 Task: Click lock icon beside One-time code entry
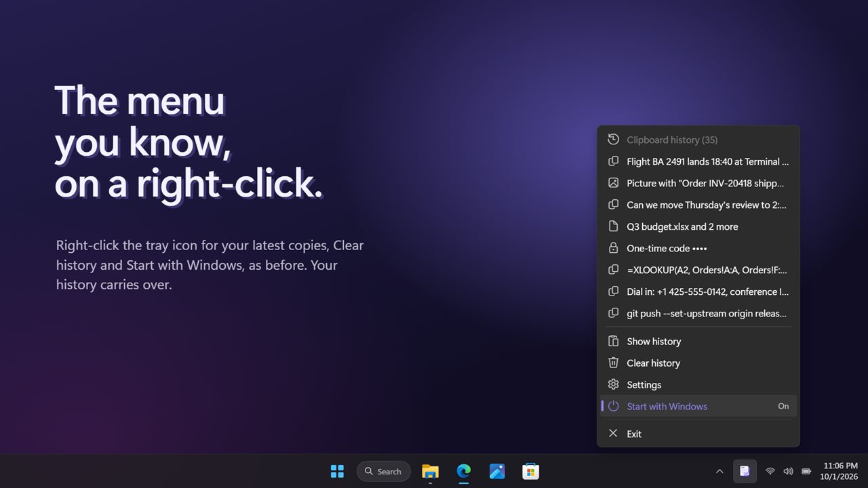pyautogui.click(x=613, y=248)
